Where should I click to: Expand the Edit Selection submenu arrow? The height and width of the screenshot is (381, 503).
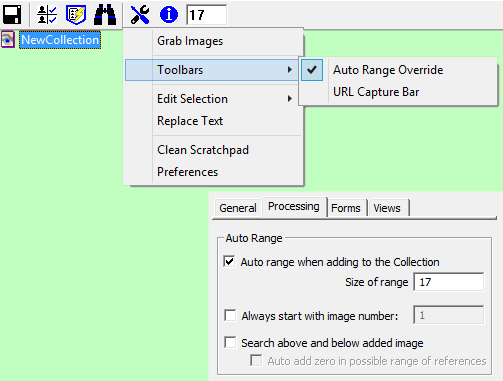(290, 99)
